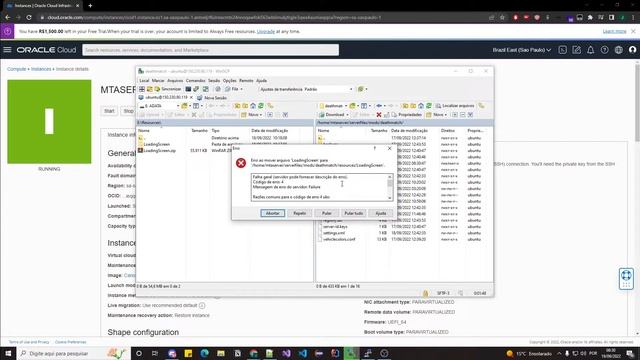
Task: Click Localizar arquivos in remote toolbar
Action: coord(455,106)
